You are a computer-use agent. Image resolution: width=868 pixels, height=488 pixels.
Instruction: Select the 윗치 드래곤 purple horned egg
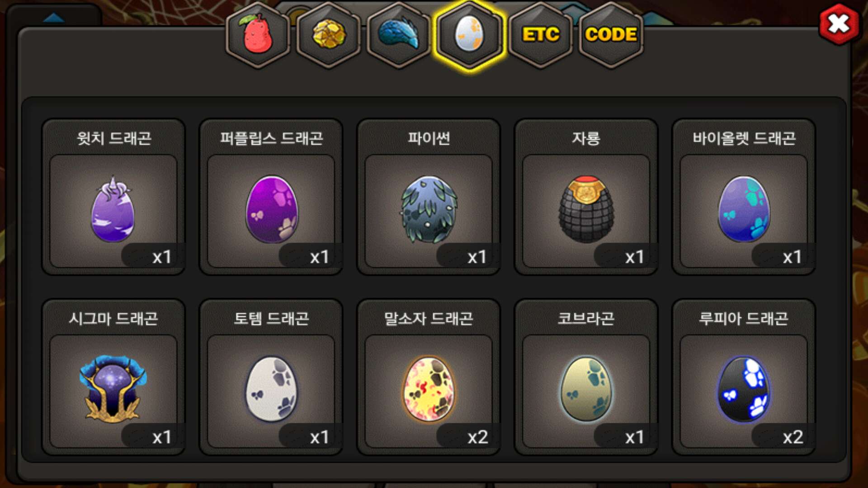coord(113,209)
